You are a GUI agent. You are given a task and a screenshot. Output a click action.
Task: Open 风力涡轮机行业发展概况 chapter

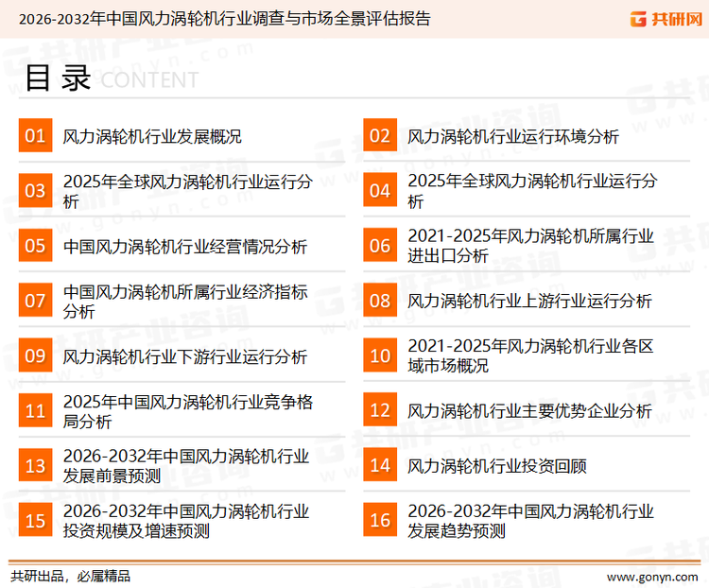(152, 136)
